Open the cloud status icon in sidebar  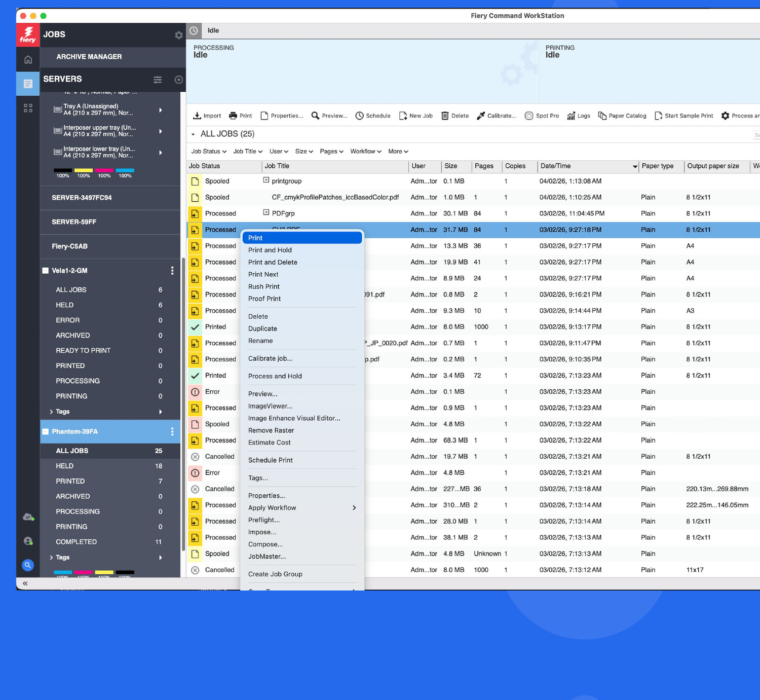pos(28,517)
